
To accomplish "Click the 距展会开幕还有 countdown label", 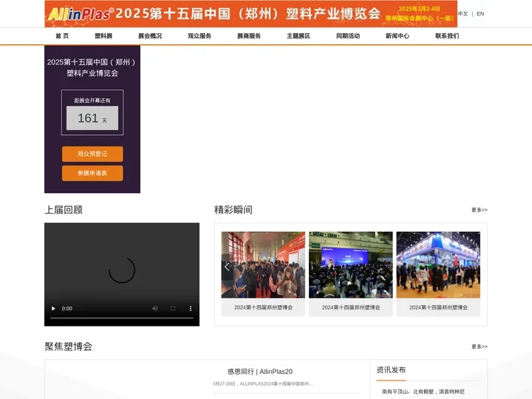I will 92,100.
